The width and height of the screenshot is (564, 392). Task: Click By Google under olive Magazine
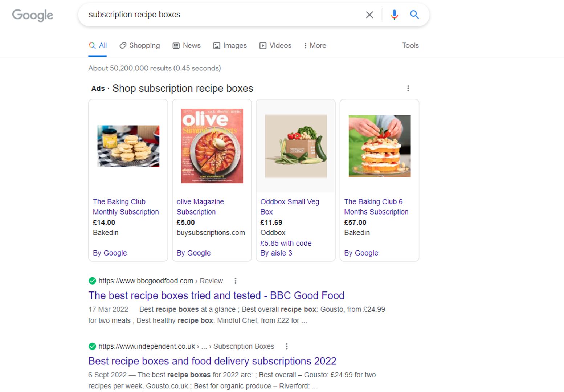[193, 253]
